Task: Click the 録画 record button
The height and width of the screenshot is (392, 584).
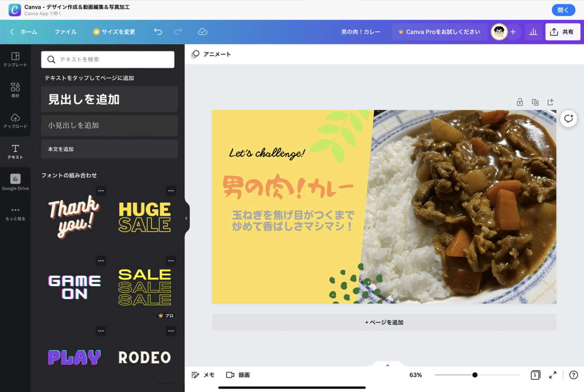Action: click(x=238, y=375)
